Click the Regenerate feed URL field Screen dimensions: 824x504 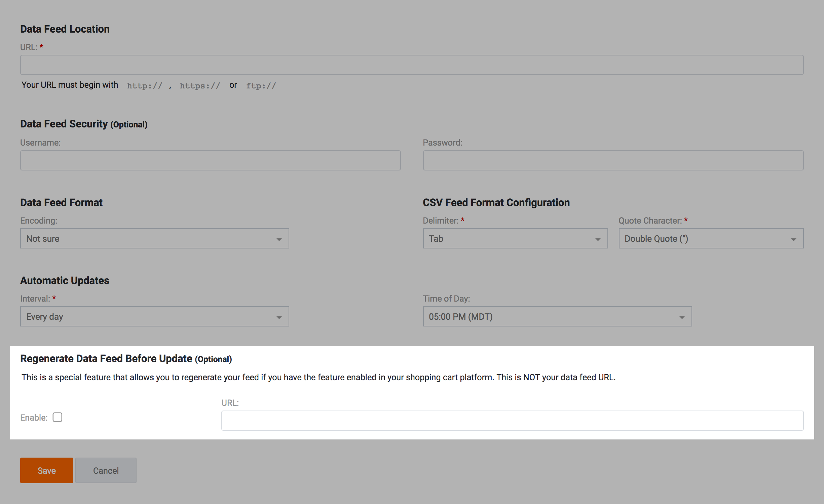(x=512, y=421)
